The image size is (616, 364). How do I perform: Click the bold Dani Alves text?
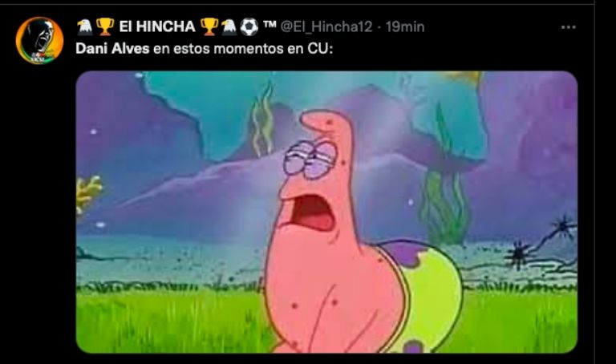click(x=112, y=49)
